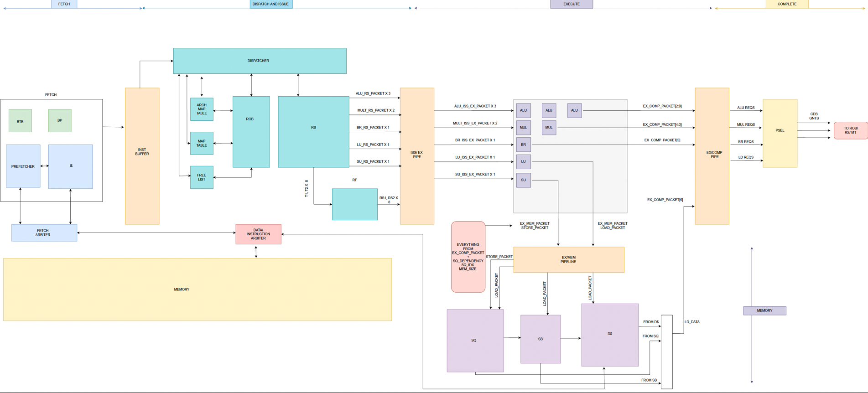868x393 pixels.
Task: Click the COMPLETE stage label
Action: (x=786, y=4)
